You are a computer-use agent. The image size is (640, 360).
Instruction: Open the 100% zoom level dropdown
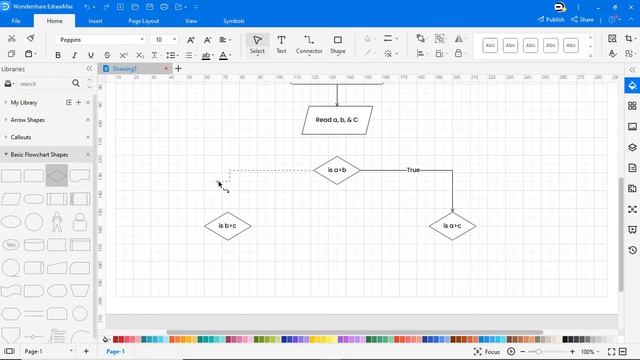click(x=590, y=351)
